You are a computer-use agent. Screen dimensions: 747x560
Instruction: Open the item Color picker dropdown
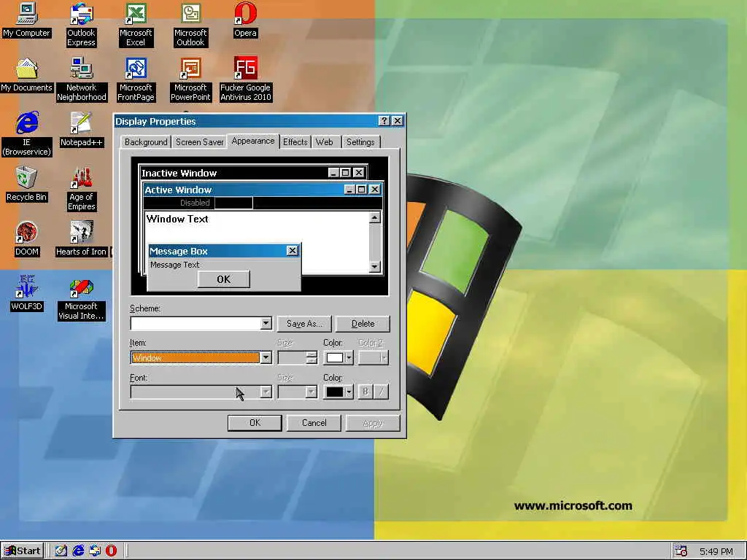click(x=349, y=357)
